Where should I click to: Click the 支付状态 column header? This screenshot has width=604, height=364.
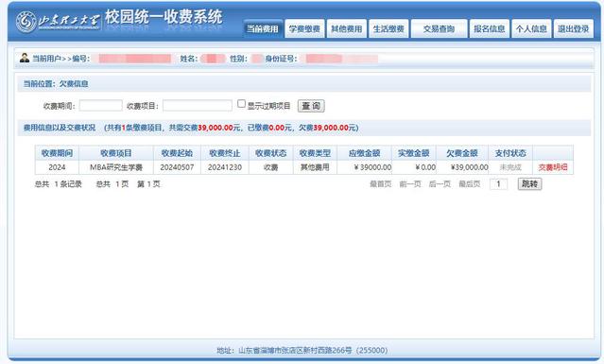pos(510,153)
